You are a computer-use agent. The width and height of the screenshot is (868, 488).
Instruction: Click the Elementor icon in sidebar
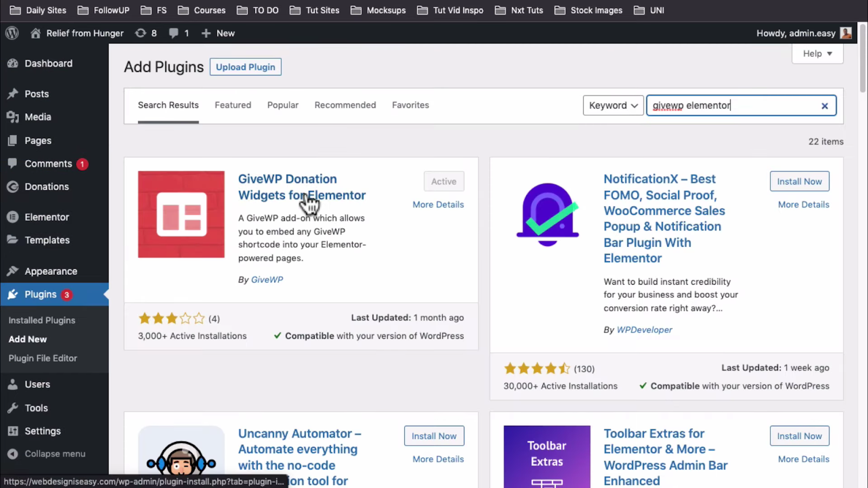13,217
